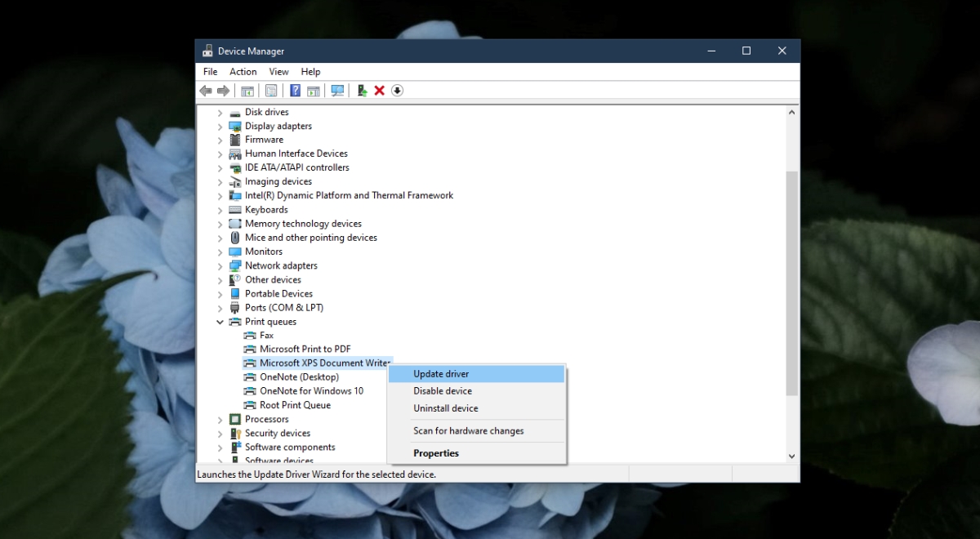Start Scan for hardware changes from the toolbar
Image resolution: width=980 pixels, height=539 pixels.
tap(337, 91)
